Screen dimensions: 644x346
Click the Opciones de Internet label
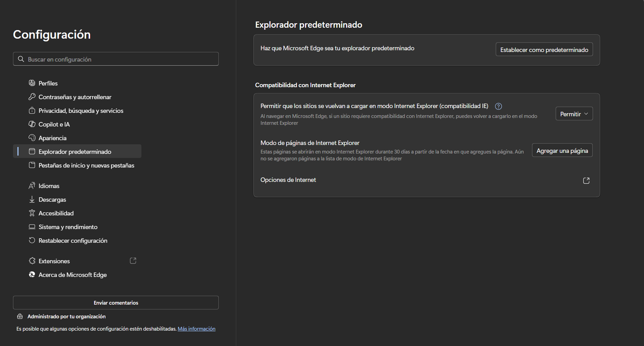(x=288, y=180)
